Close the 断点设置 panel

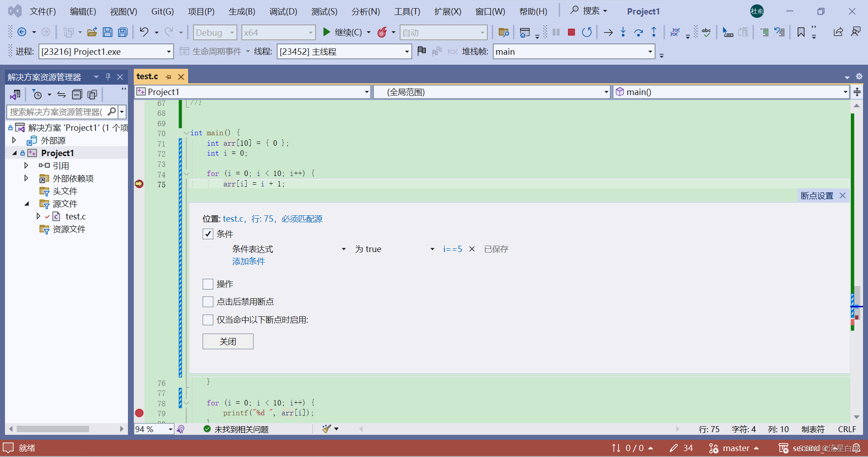(843, 195)
